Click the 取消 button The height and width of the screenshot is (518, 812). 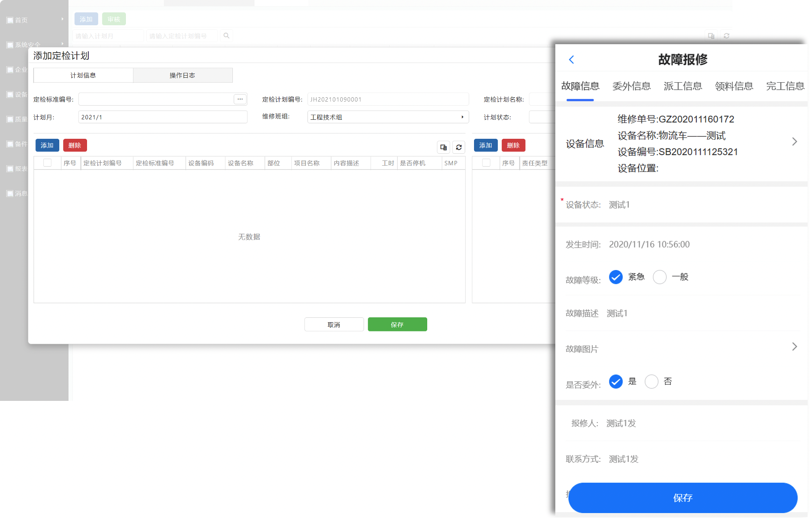tap(334, 324)
